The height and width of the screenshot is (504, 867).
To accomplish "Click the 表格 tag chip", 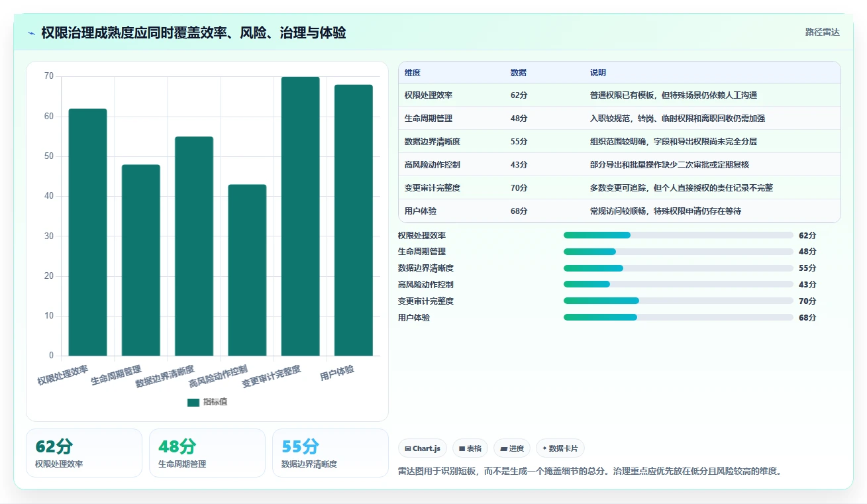I will [470, 448].
